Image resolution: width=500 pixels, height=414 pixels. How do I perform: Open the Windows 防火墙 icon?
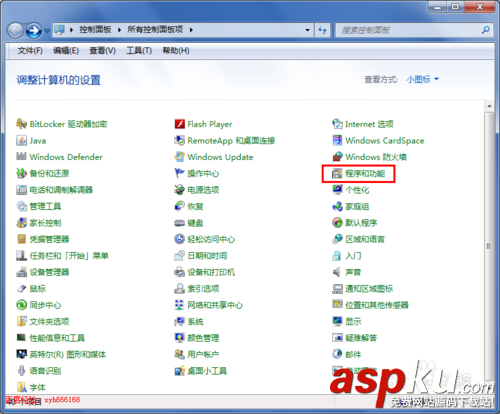(337, 157)
